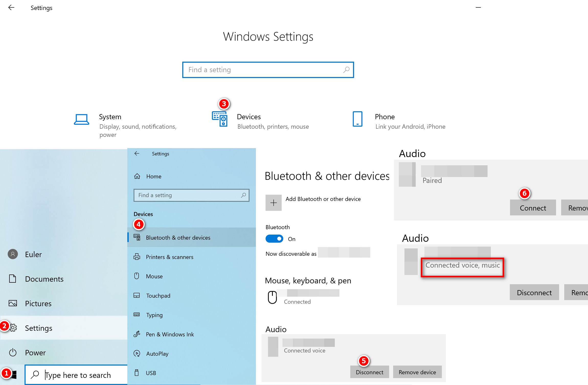Open AutoPlay settings page

(x=191, y=354)
